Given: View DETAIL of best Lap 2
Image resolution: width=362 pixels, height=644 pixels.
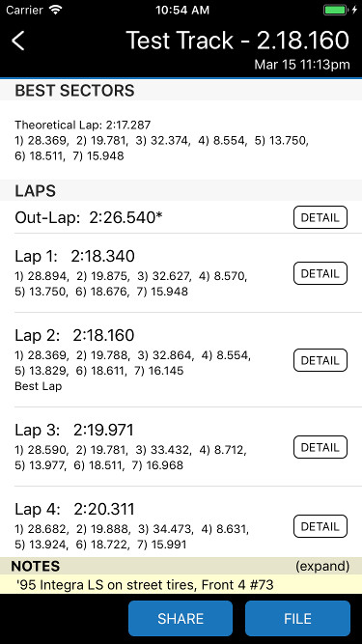Looking at the screenshot, I should [x=320, y=360].
